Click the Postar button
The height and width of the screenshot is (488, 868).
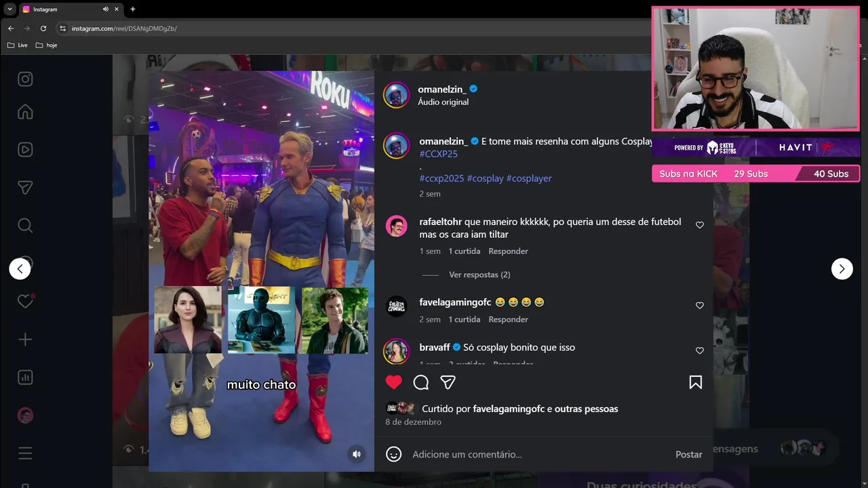[688, 454]
